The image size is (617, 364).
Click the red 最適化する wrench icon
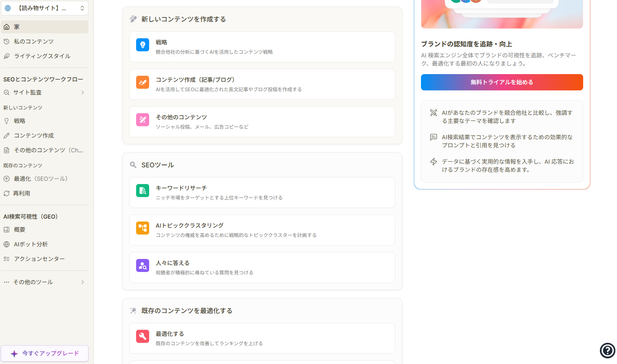click(x=143, y=336)
